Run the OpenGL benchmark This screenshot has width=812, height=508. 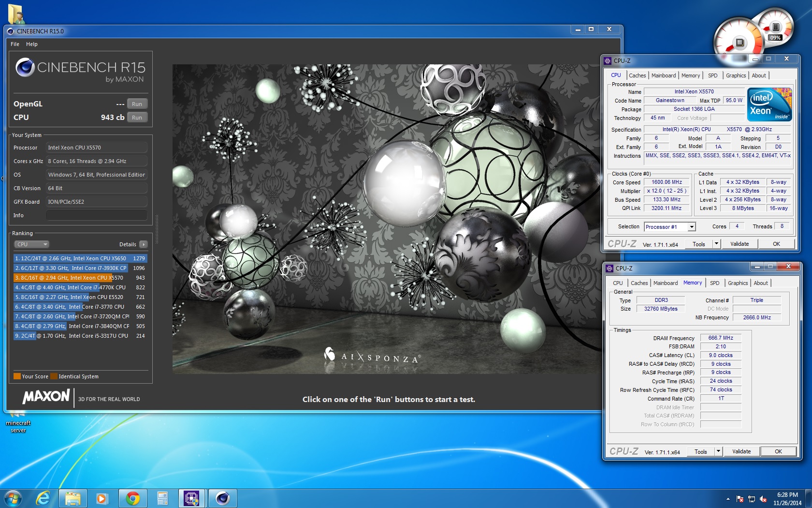click(137, 104)
